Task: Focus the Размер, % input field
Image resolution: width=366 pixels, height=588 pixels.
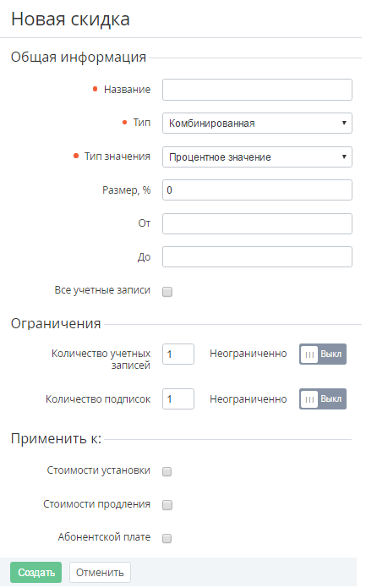Action: tap(257, 190)
